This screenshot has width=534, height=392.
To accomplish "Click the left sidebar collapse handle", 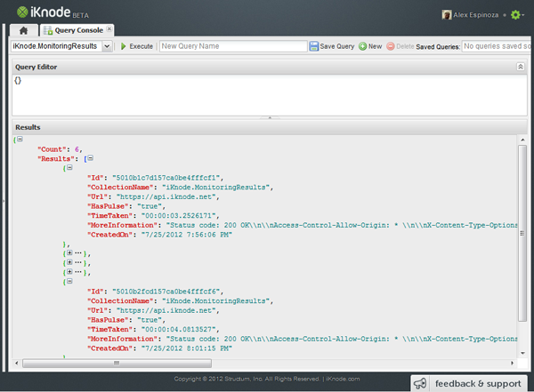I will click(x=4, y=201).
